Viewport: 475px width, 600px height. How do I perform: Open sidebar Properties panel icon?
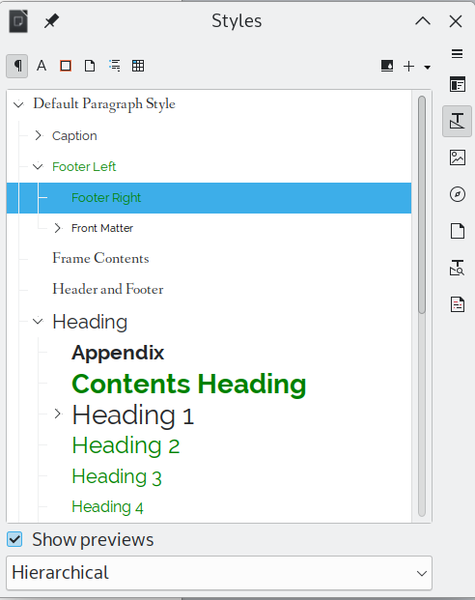click(457, 84)
